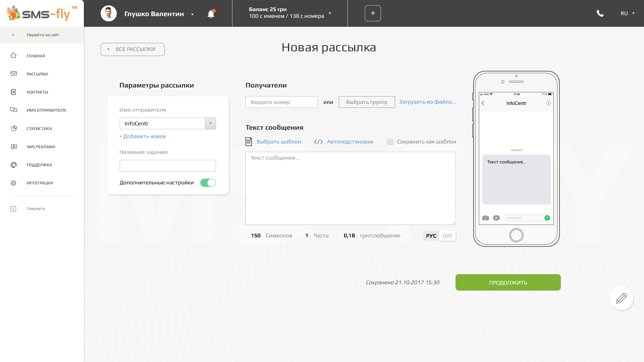
Task: Click Все рассылки back button
Action: click(132, 49)
